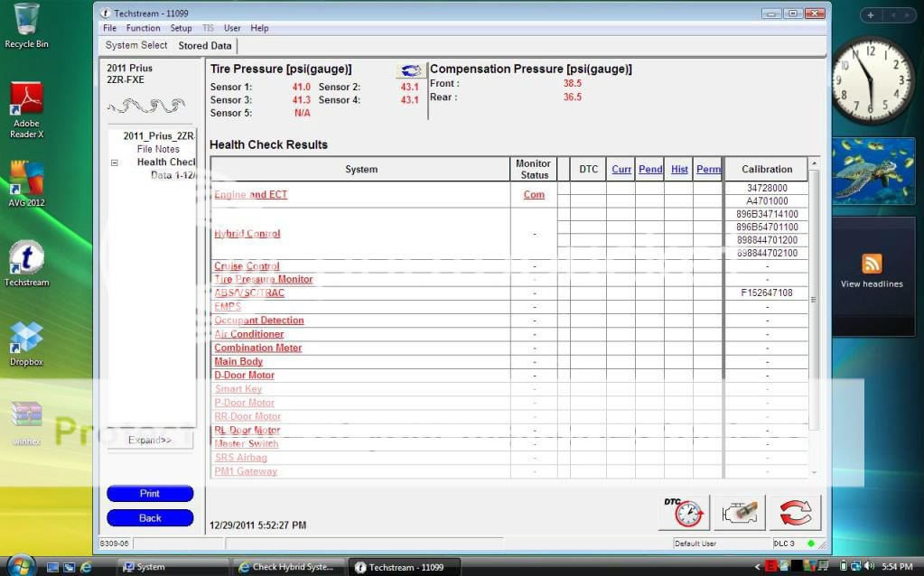Viewport: 924px width, 576px height.
Task: Select the Techstream desktop shortcut
Action: (26, 264)
